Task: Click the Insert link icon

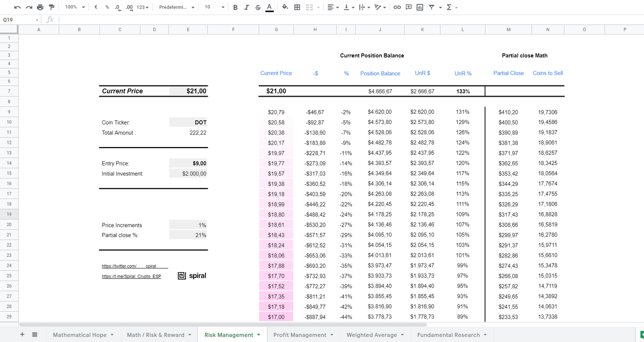Action: (398, 7)
